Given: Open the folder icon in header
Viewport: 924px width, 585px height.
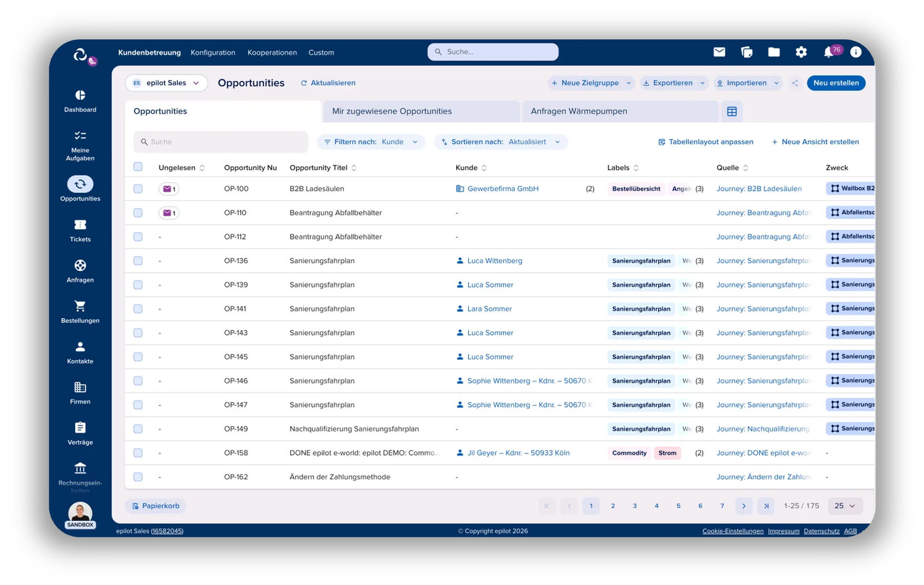Looking at the screenshot, I should [774, 52].
